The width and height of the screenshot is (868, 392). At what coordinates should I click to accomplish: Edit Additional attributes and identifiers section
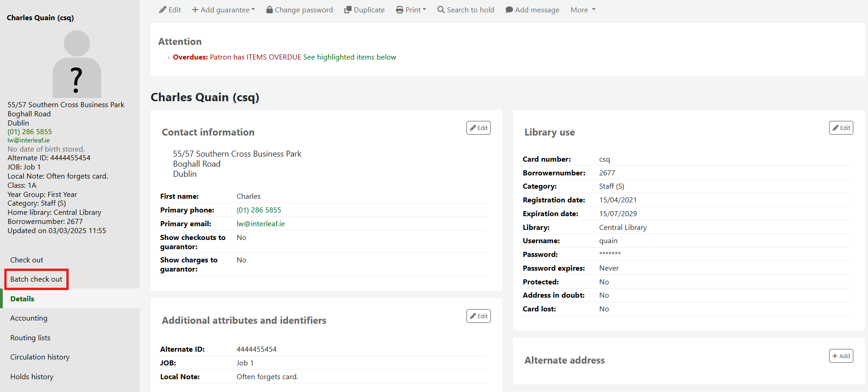(478, 316)
